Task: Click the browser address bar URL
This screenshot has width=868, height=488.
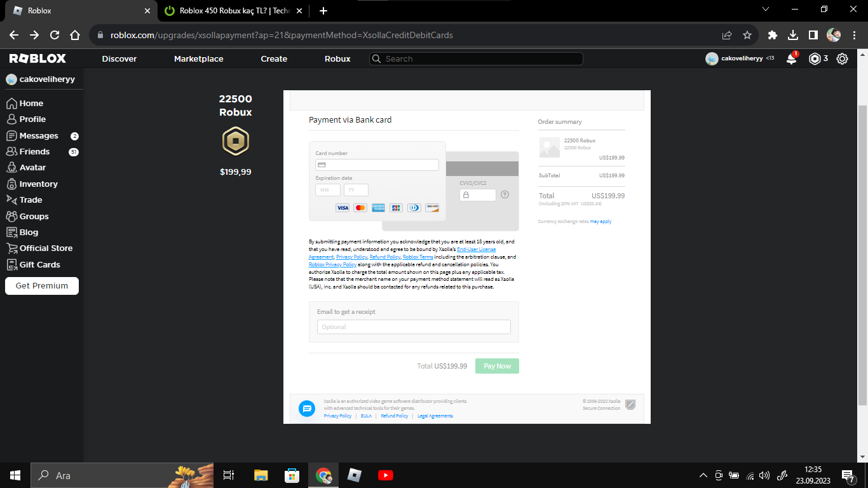Action: point(281,35)
